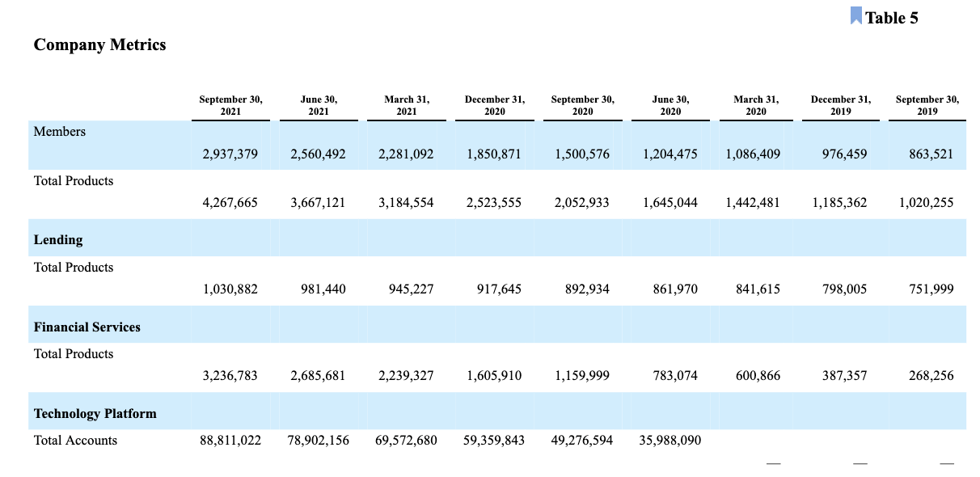Click Financial Services value 268,256
The height and width of the screenshot is (477, 980).
click(931, 376)
